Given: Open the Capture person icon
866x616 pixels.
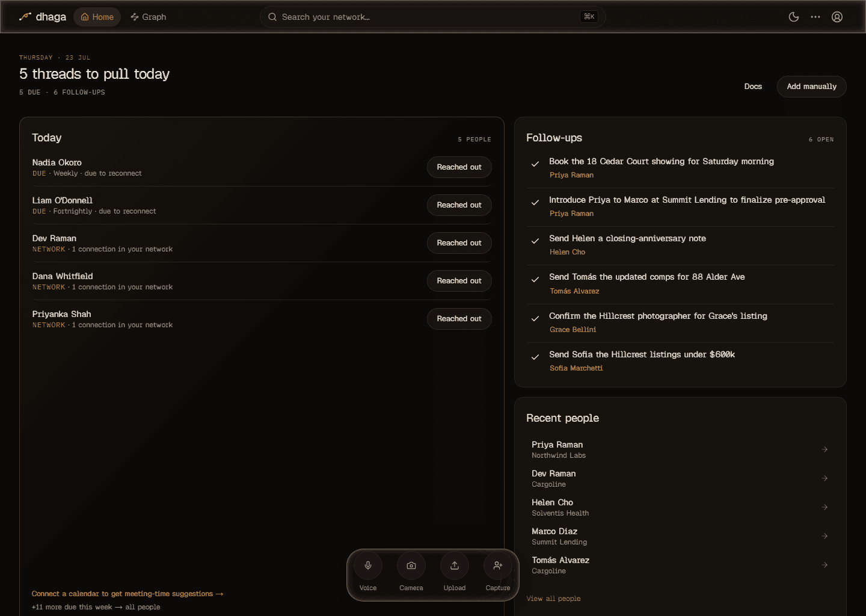Looking at the screenshot, I should click(498, 565).
